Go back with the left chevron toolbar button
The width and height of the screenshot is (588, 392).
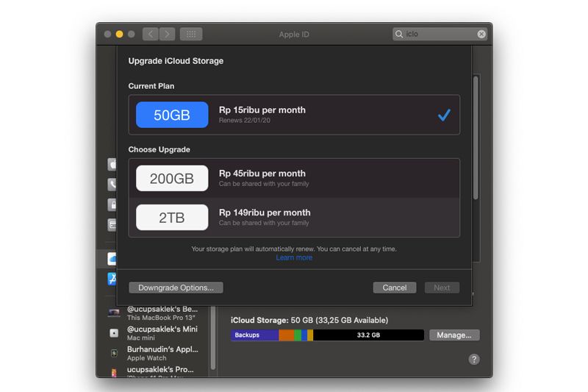point(151,34)
